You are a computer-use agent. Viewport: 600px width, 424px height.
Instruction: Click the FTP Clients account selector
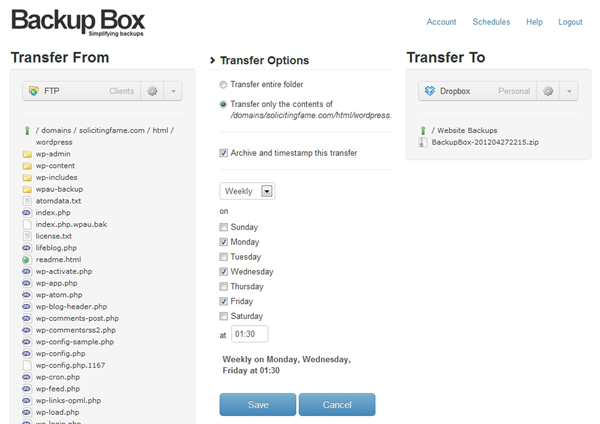(82, 91)
